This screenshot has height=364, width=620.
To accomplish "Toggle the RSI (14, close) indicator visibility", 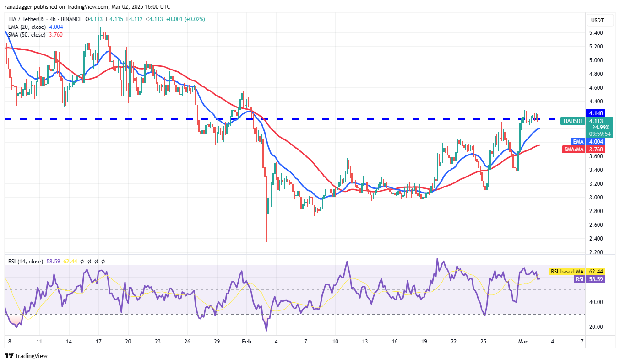I will pos(25,261).
